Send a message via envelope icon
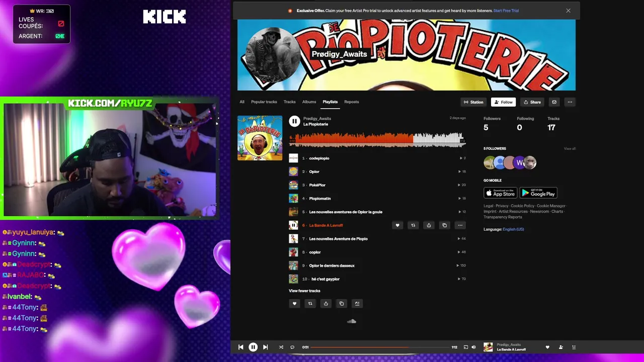This screenshot has height=362, width=644. [x=554, y=102]
